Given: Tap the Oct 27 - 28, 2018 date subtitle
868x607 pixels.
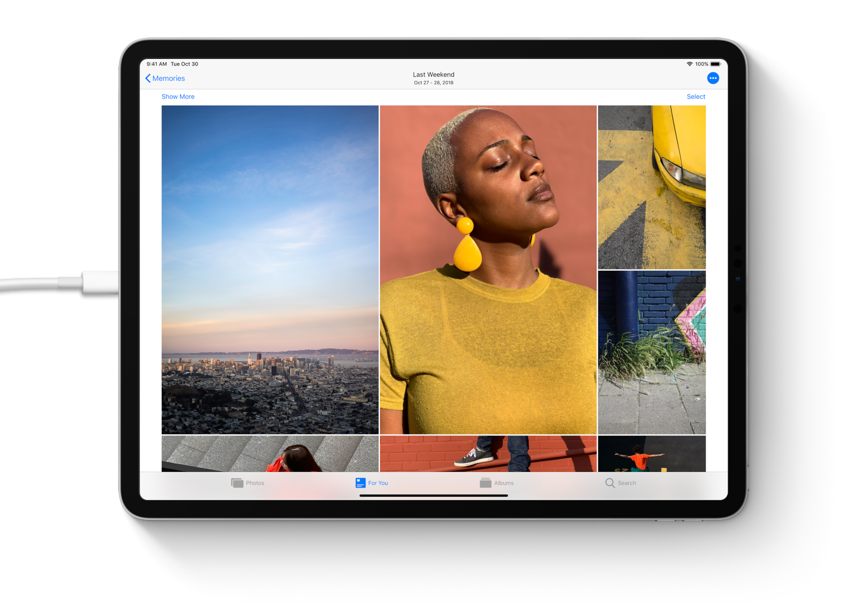Looking at the screenshot, I should click(434, 83).
